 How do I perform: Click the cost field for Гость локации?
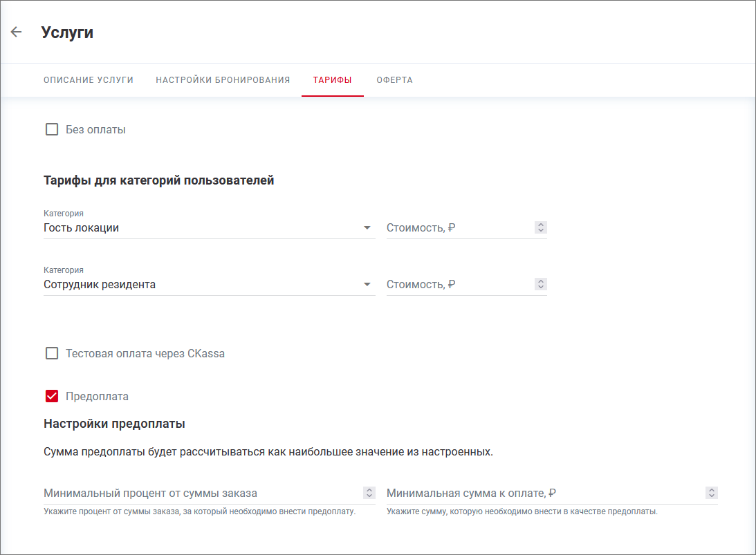457,228
